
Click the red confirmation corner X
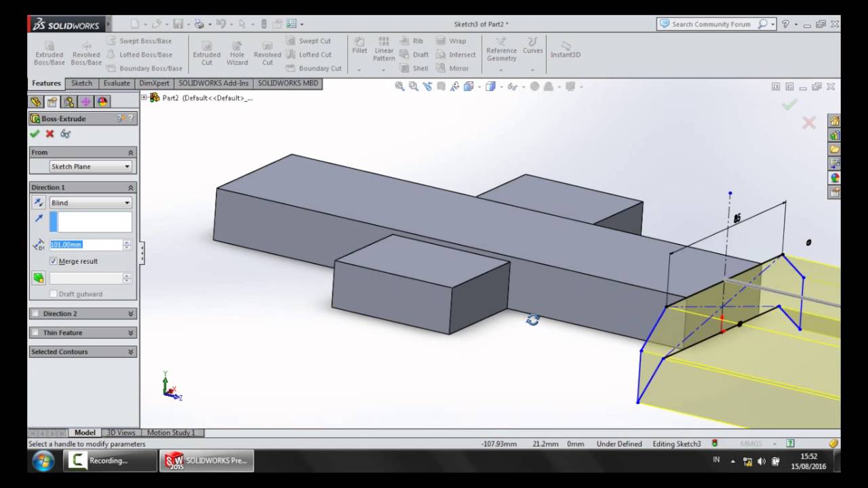click(x=809, y=123)
